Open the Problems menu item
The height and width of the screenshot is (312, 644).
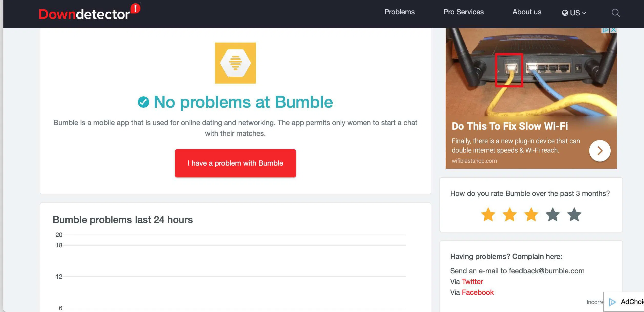[x=399, y=12]
